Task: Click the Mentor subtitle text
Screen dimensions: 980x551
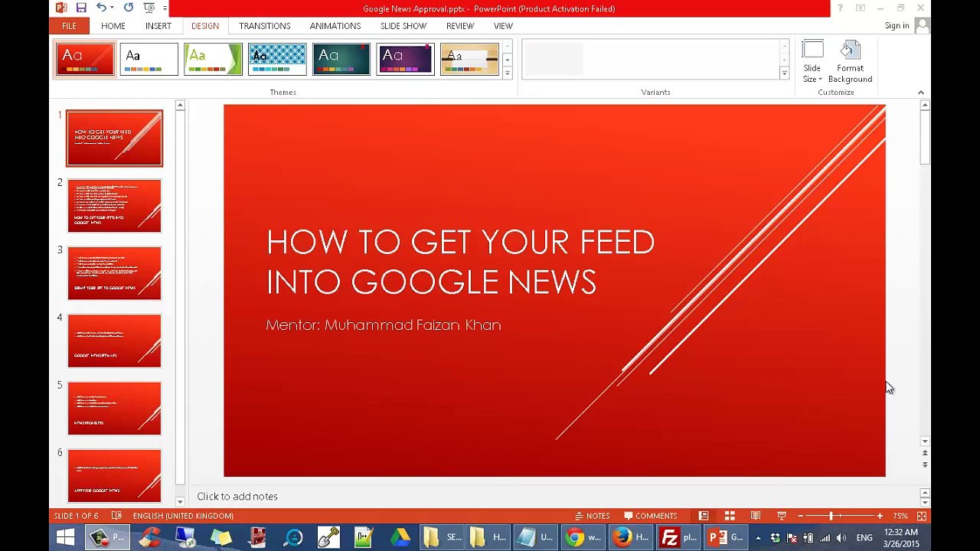Action: coord(384,325)
